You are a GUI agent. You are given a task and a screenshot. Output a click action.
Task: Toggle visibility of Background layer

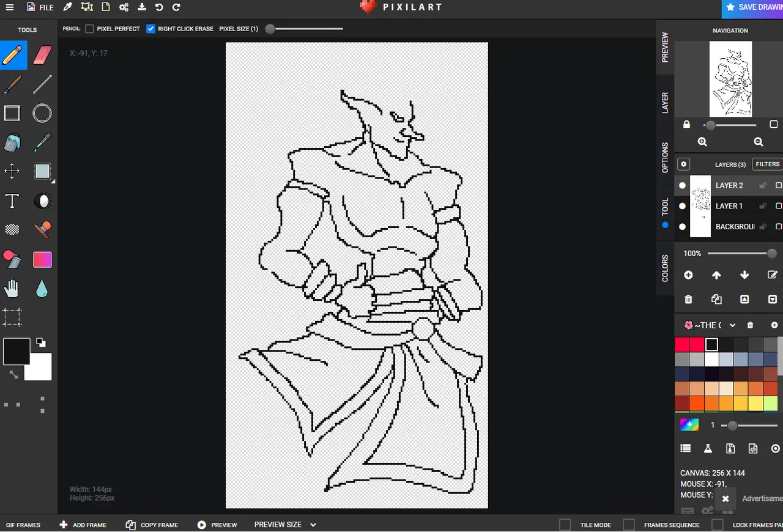click(x=682, y=226)
